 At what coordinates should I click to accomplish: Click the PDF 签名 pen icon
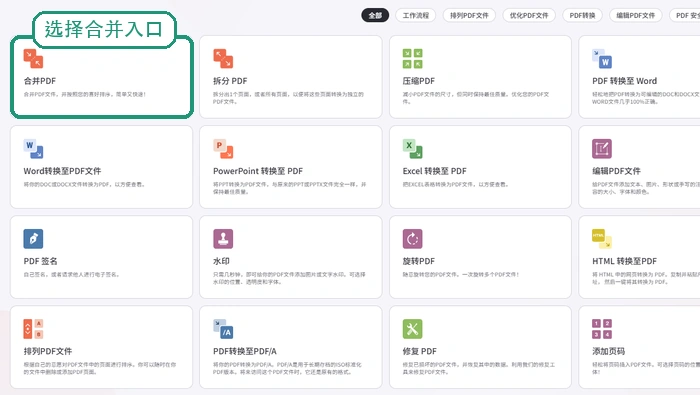[x=33, y=239]
